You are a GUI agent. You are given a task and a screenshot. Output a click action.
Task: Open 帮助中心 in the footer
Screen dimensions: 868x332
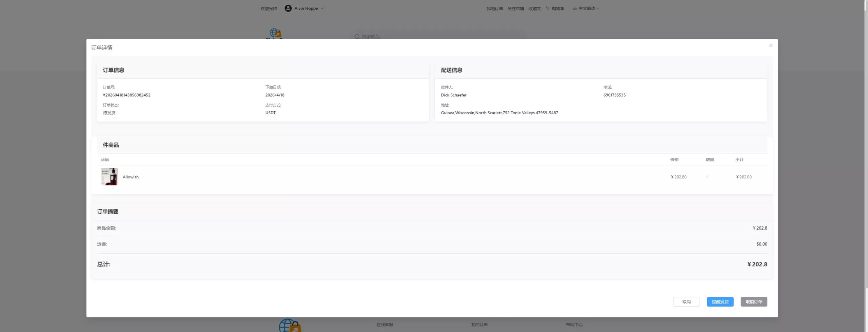point(574,325)
